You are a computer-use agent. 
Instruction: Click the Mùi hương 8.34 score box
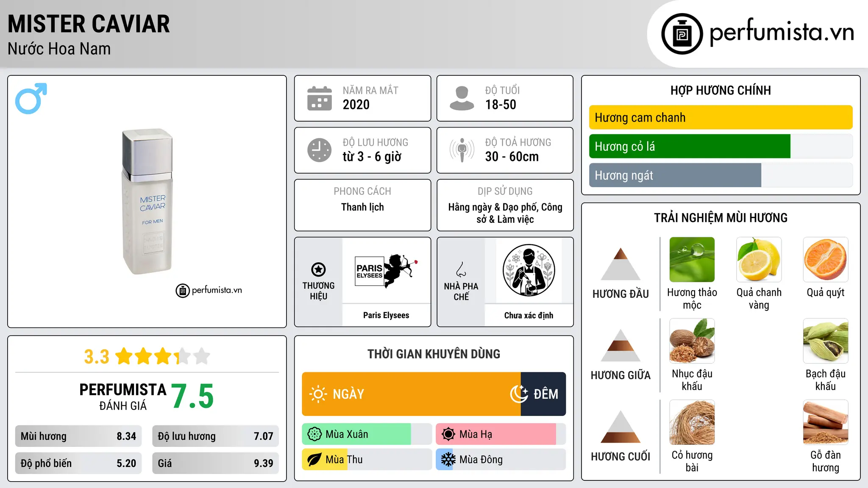78,436
